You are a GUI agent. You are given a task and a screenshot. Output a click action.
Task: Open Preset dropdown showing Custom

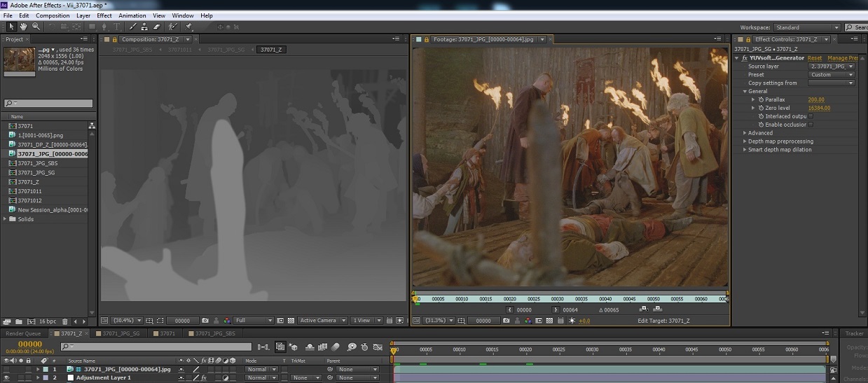pos(831,74)
